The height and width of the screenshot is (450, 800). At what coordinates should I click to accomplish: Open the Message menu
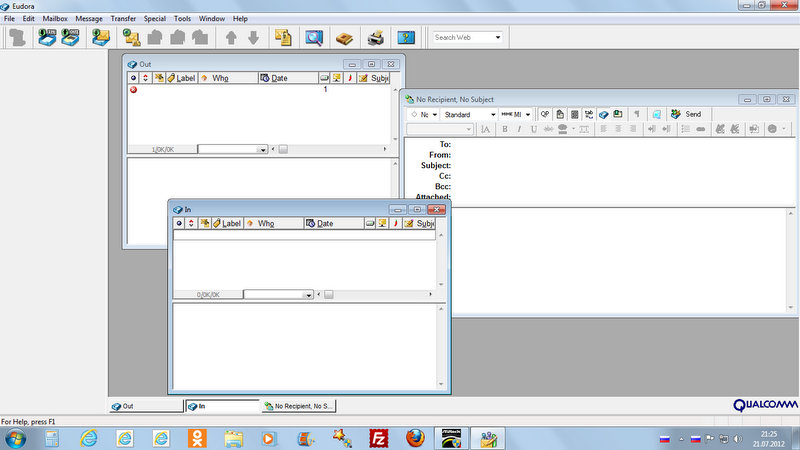pos(89,18)
